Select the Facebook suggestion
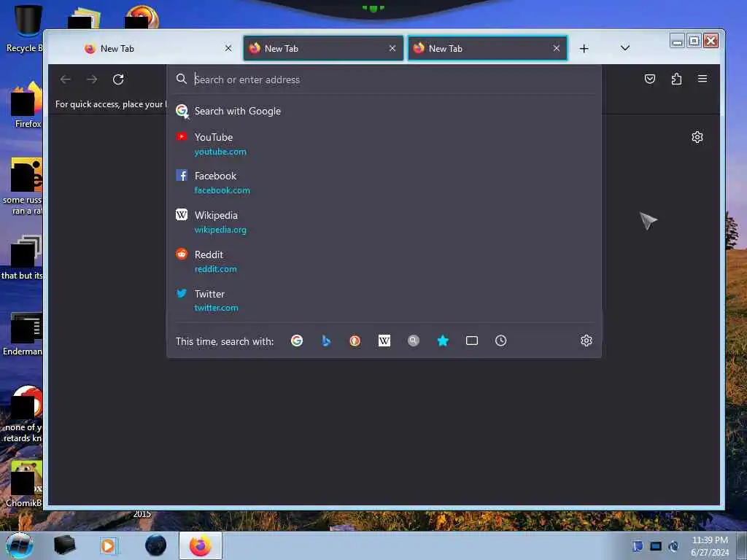Image resolution: width=747 pixels, height=560 pixels. coord(384,183)
